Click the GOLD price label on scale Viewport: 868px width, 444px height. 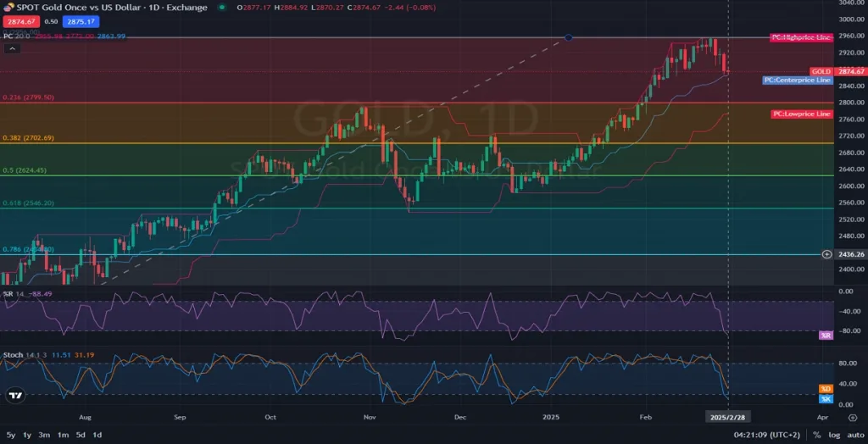coord(821,71)
